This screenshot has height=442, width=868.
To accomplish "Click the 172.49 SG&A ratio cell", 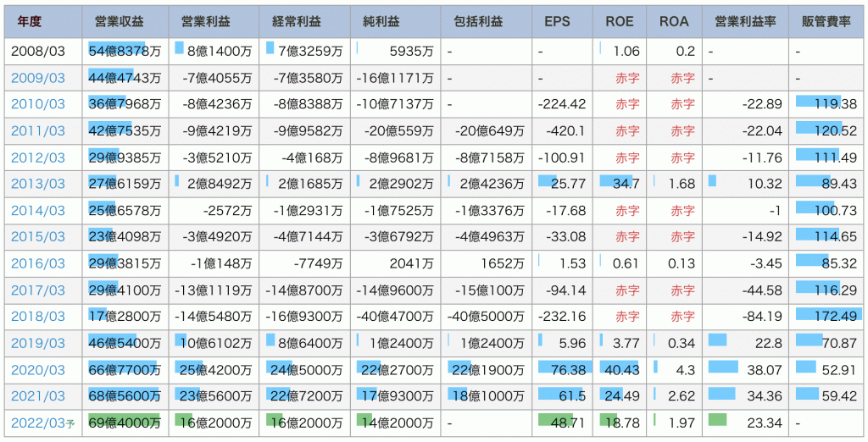I will [826, 316].
